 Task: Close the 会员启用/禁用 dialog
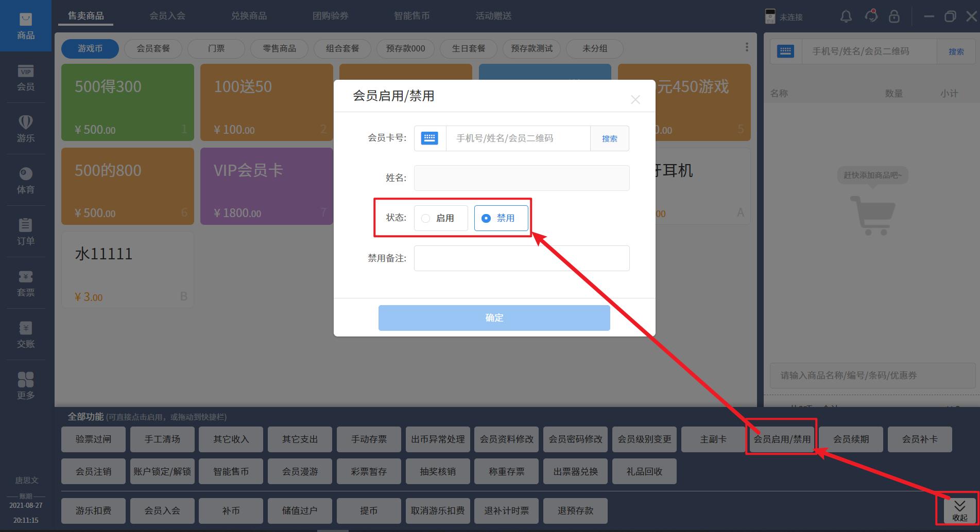click(x=635, y=100)
